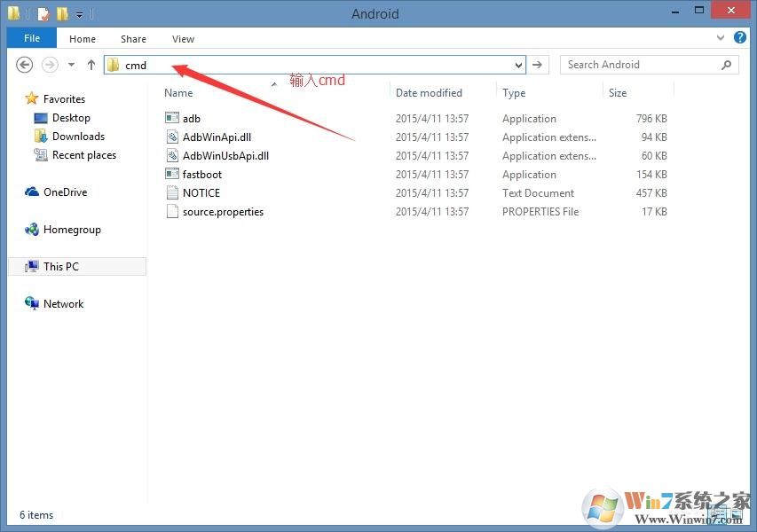The height and width of the screenshot is (532, 757).
Task: Click the Go arrow beside address bar
Action: click(x=538, y=65)
